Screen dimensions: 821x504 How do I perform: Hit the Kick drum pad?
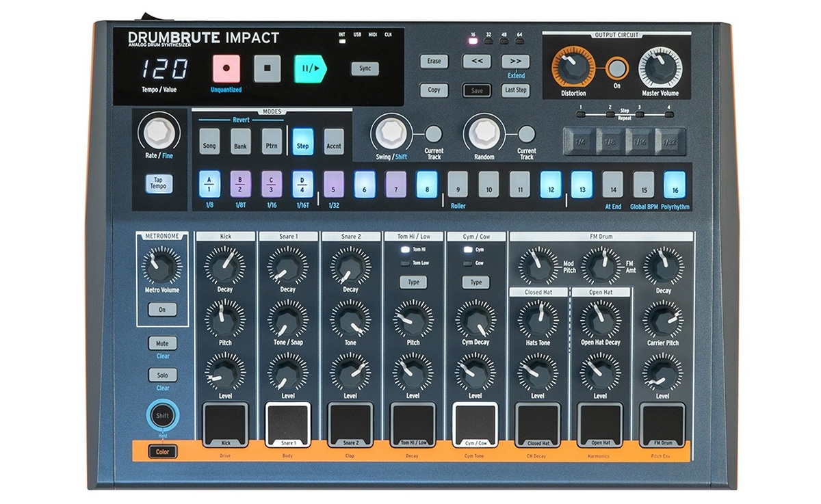tap(224, 425)
